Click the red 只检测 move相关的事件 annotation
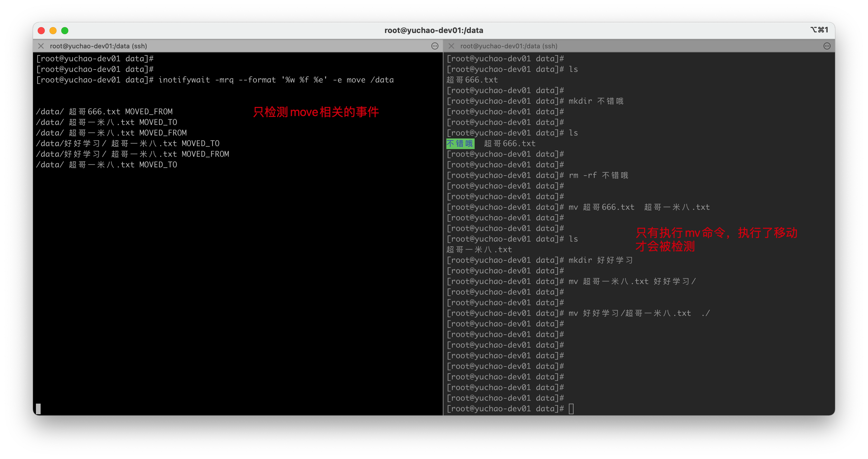 316,112
